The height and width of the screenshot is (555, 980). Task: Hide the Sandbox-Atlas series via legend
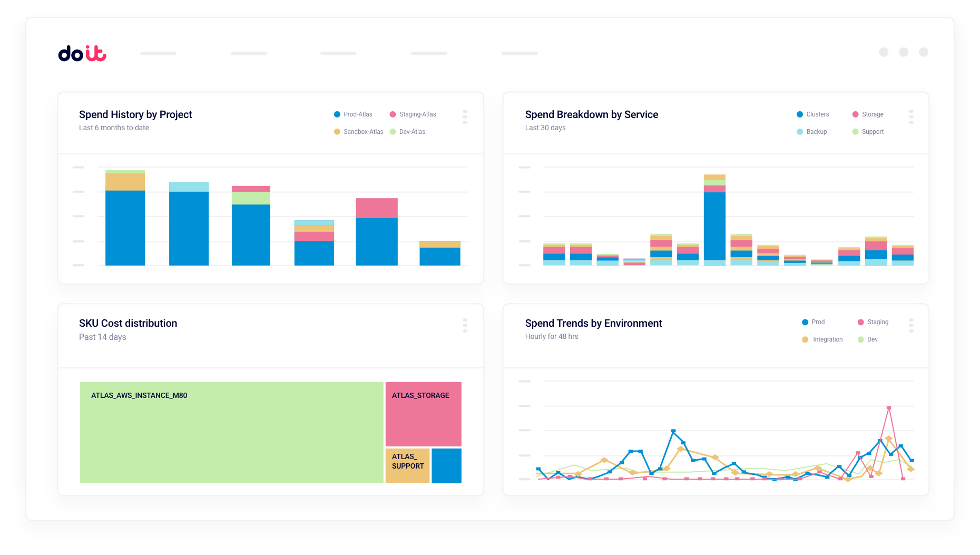coord(358,132)
